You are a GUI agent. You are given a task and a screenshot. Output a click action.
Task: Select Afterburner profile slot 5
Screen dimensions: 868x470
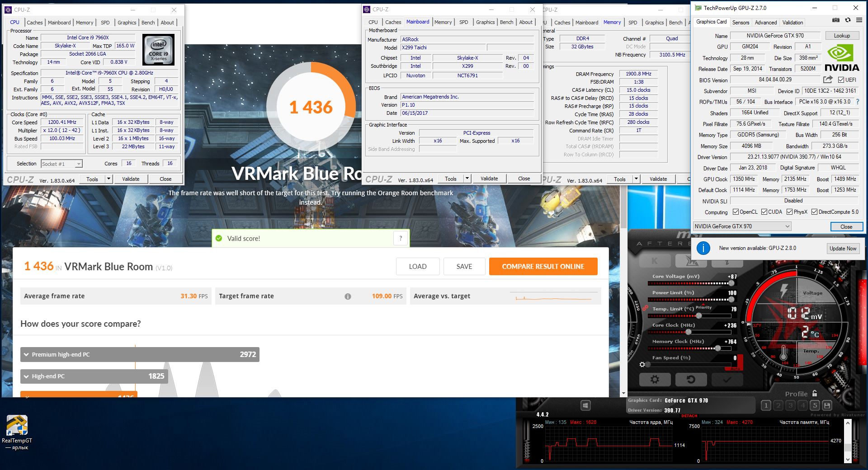pyautogui.click(x=815, y=405)
